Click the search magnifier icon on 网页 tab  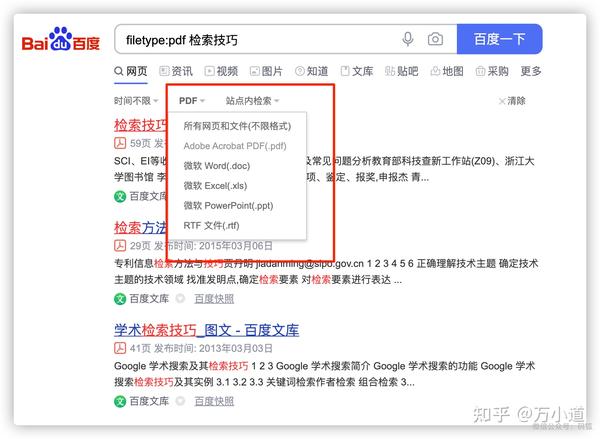[x=119, y=71]
